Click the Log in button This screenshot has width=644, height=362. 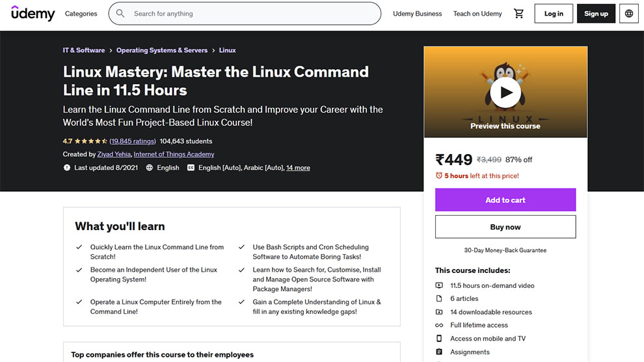tap(553, 14)
